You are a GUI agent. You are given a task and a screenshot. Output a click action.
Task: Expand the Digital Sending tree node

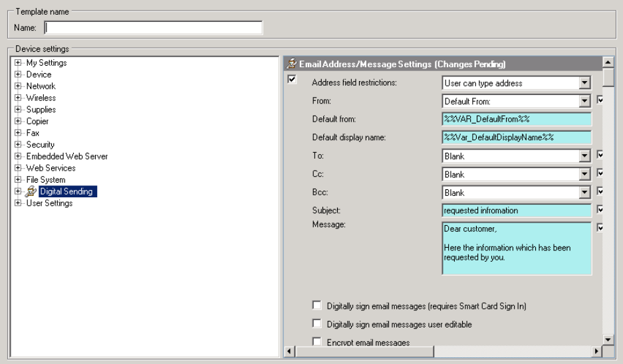pos(17,191)
